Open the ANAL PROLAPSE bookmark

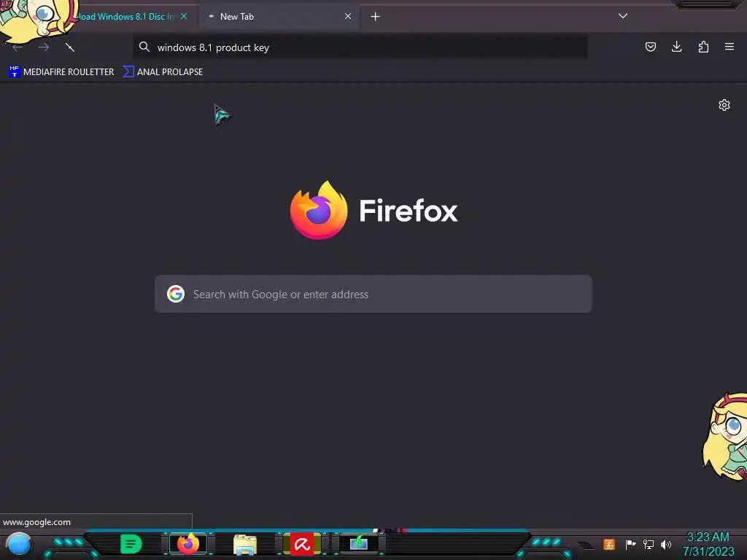(x=163, y=72)
